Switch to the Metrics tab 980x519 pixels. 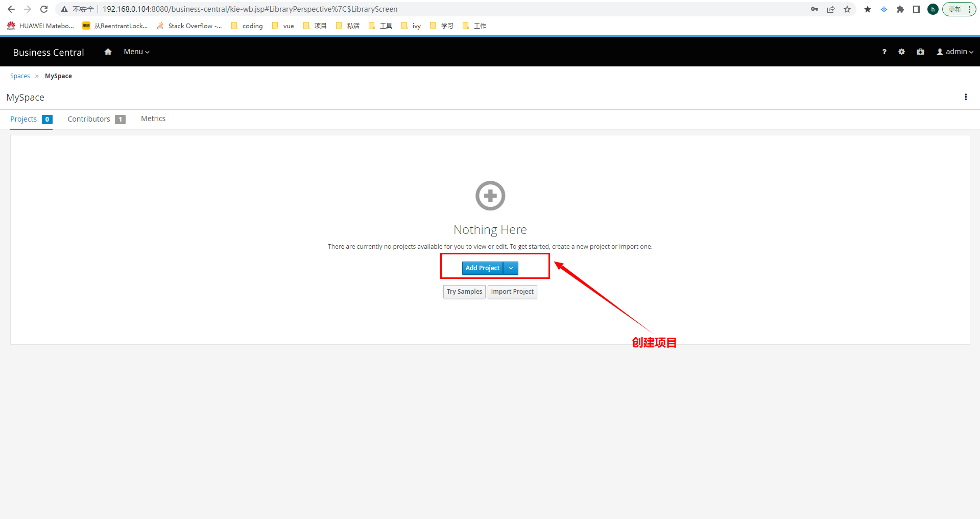153,119
